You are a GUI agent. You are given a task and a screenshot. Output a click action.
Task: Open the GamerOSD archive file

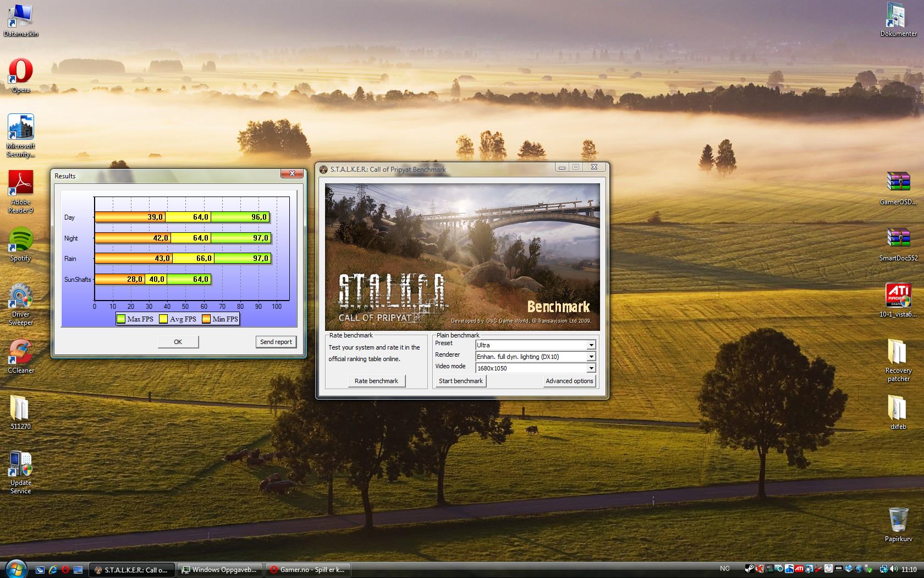pos(898,188)
